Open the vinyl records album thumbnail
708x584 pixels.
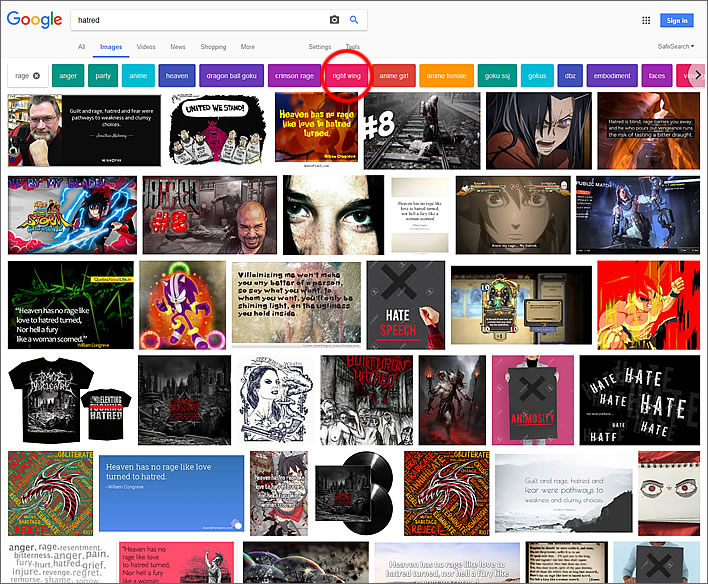(x=356, y=493)
